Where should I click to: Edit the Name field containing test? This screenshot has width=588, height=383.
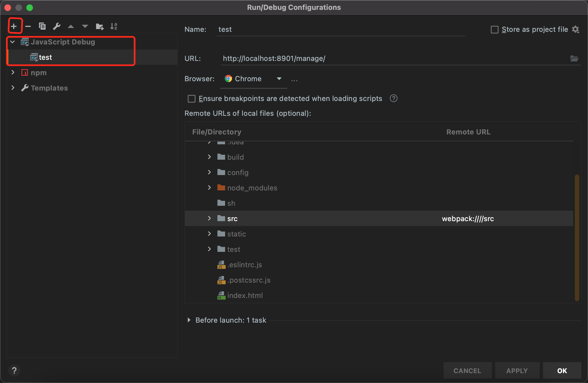340,29
